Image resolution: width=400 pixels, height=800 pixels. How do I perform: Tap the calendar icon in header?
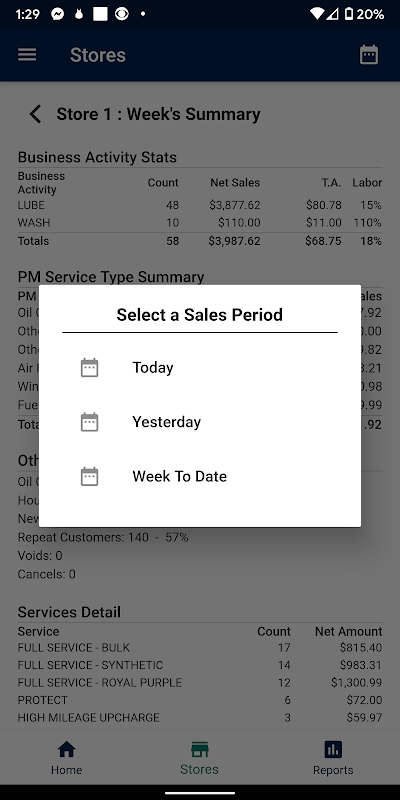pyautogui.click(x=369, y=55)
